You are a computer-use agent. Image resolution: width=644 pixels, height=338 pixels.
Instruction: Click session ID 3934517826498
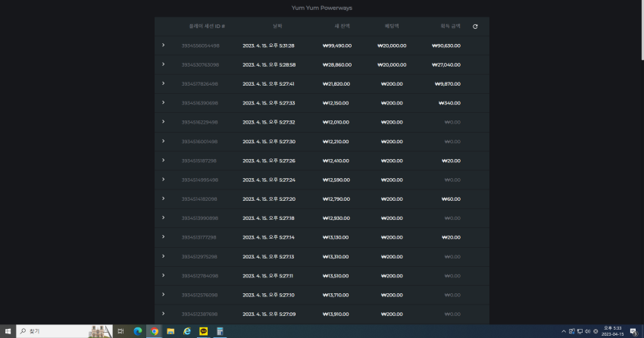(200, 84)
